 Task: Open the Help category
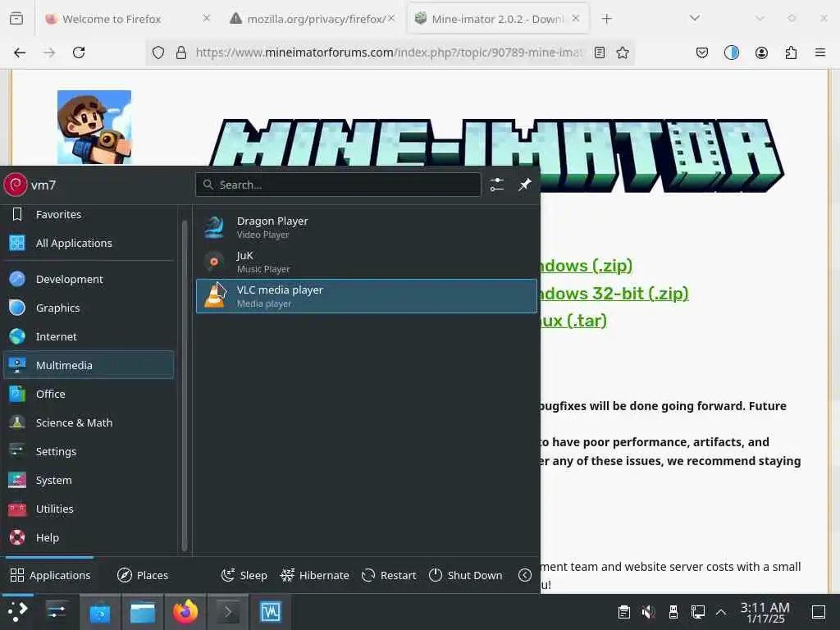point(89,537)
